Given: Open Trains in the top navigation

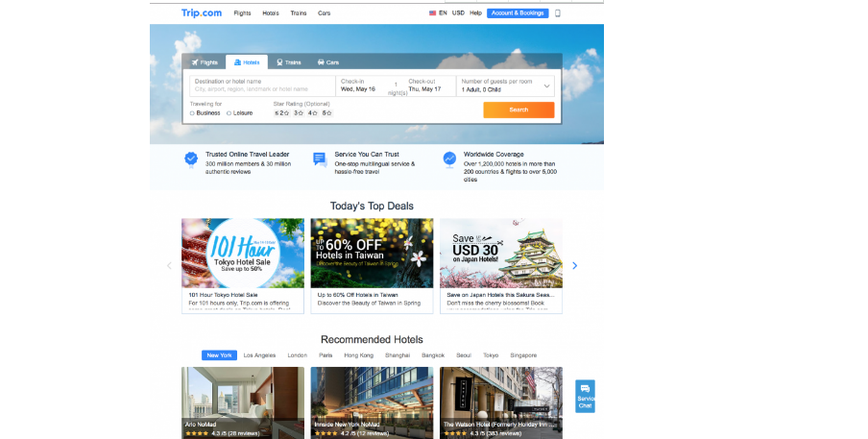Looking at the screenshot, I should (299, 13).
